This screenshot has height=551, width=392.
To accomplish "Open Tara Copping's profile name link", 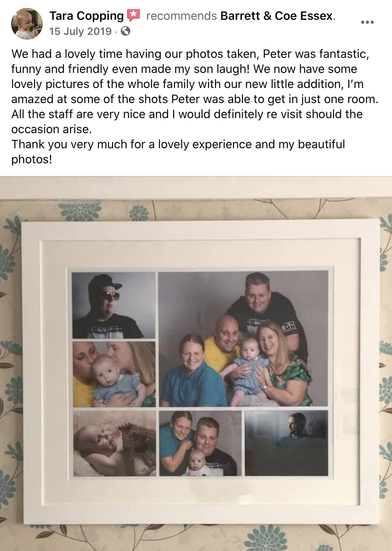I will 86,16.
